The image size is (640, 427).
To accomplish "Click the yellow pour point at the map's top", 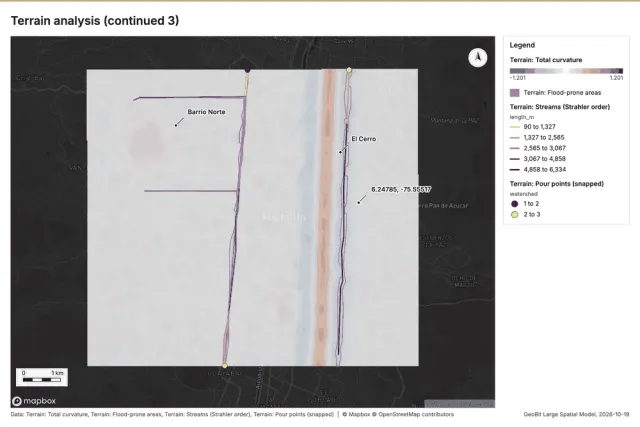I will click(349, 70).
